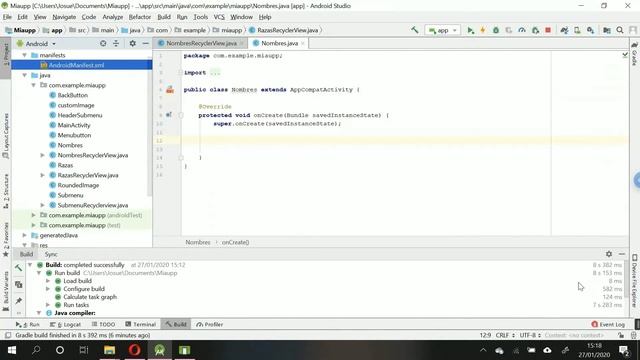Open Windows Start menu
Screen dimensions: 640x360
click(x=12, y=350)
